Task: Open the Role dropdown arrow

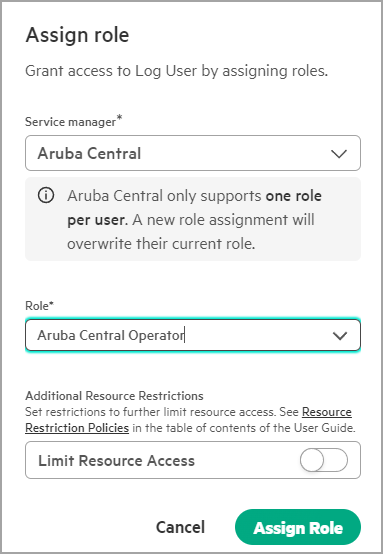Action: [340, 336]
